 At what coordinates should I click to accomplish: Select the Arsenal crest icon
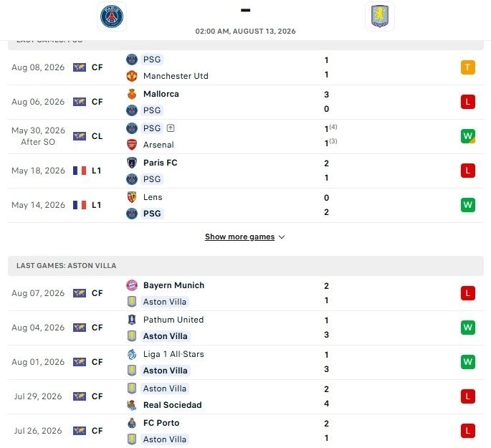tap(132, 145)
